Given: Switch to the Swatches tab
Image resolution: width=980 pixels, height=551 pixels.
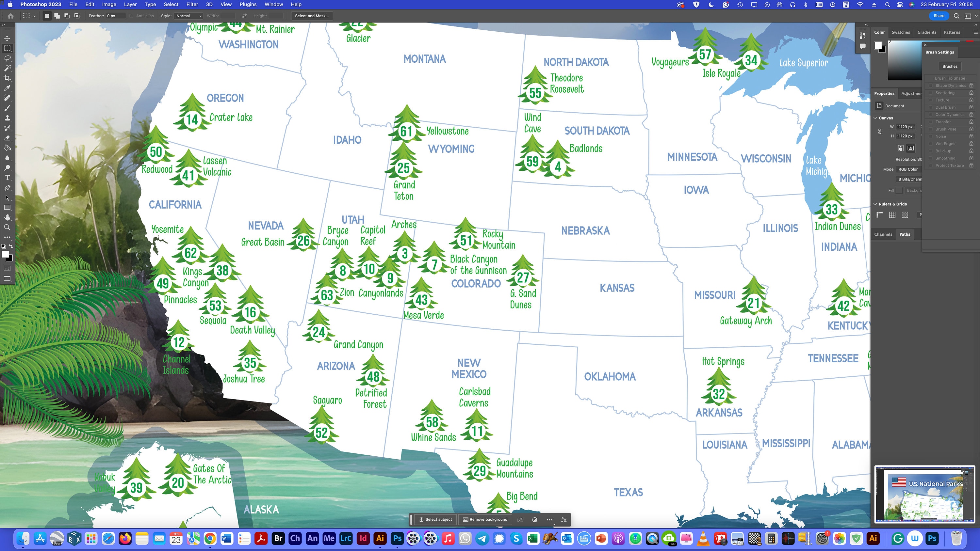Looking at the screenshot, I should coord(901,32).
